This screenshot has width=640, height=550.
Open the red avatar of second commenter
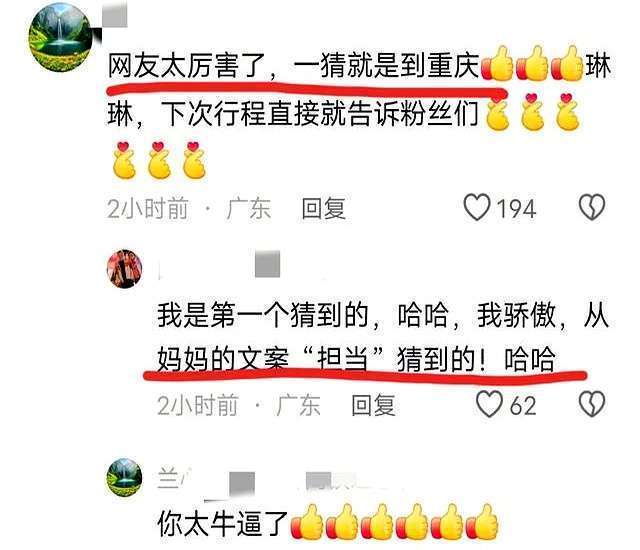click(x=124, y=268)
